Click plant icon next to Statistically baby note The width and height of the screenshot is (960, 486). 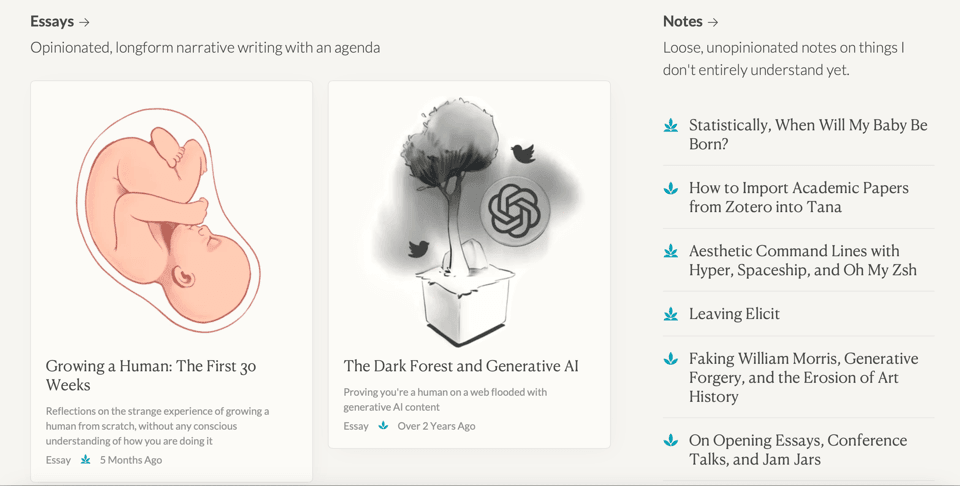(671, 126)
